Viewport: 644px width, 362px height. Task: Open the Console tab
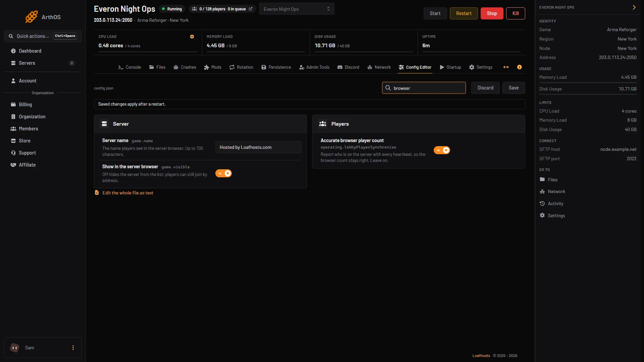point(129,67)
